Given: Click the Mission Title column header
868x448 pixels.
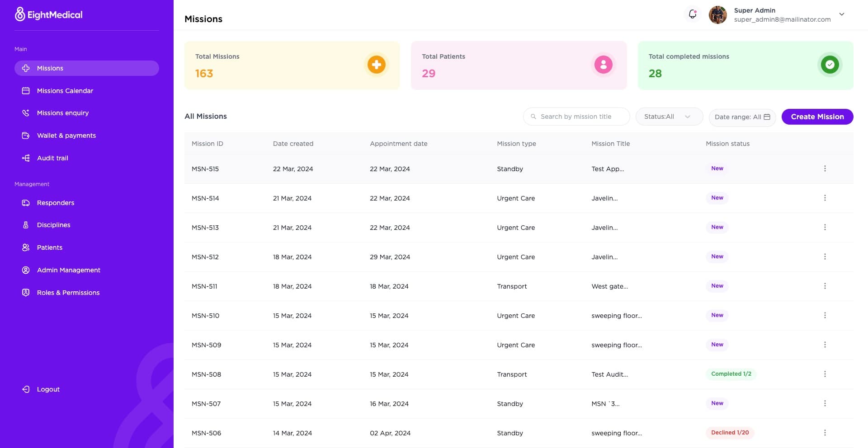Looking at the screenshot, I should coord(611,144).
